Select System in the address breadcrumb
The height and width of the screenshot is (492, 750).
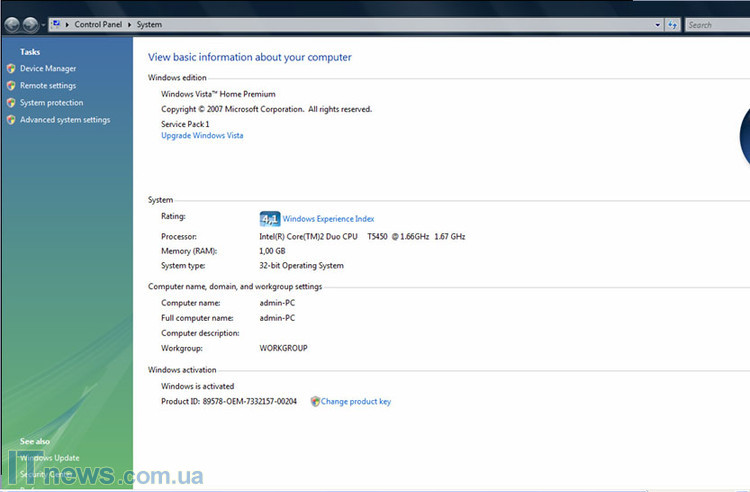coord(148,24)
